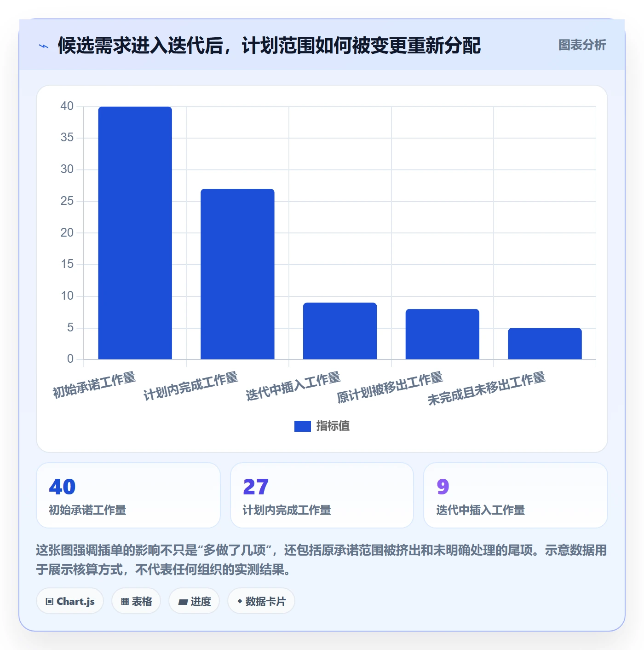The height and width of the screenshot is (650, 644).
Task: Click the x-axis label 计划内完成工作量
Action: click(190, 386)
